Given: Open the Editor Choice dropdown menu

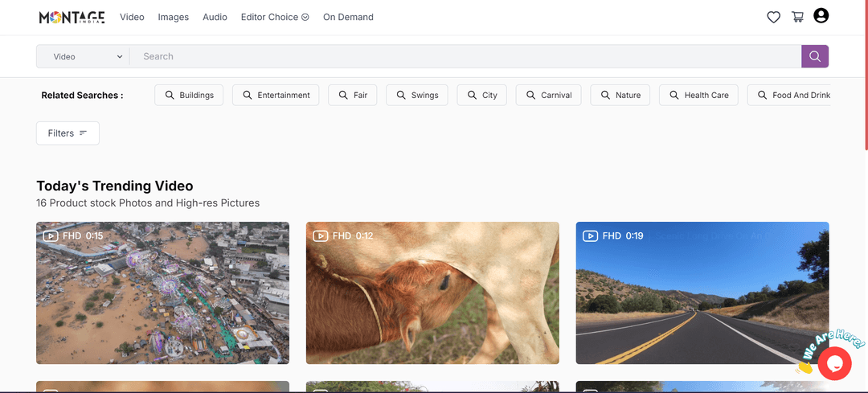Looking at the screenshot, I should point(274,17).
